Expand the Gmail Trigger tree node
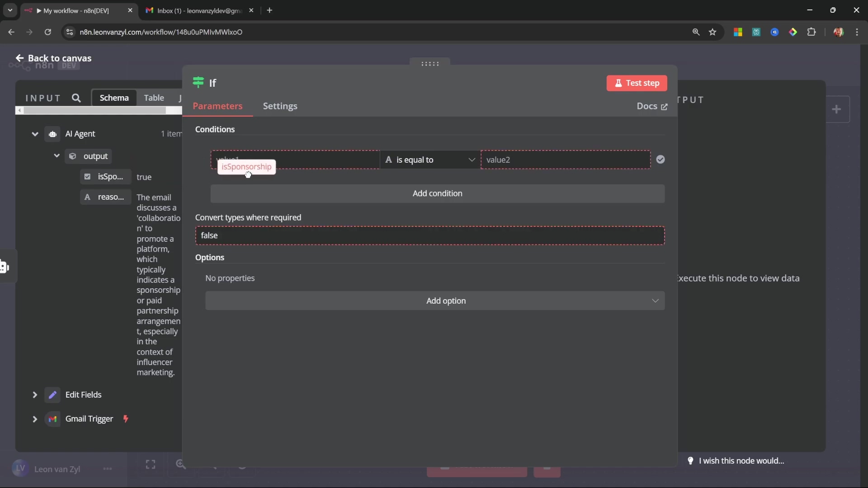This screenshot has height=488, width=868. 35,419
